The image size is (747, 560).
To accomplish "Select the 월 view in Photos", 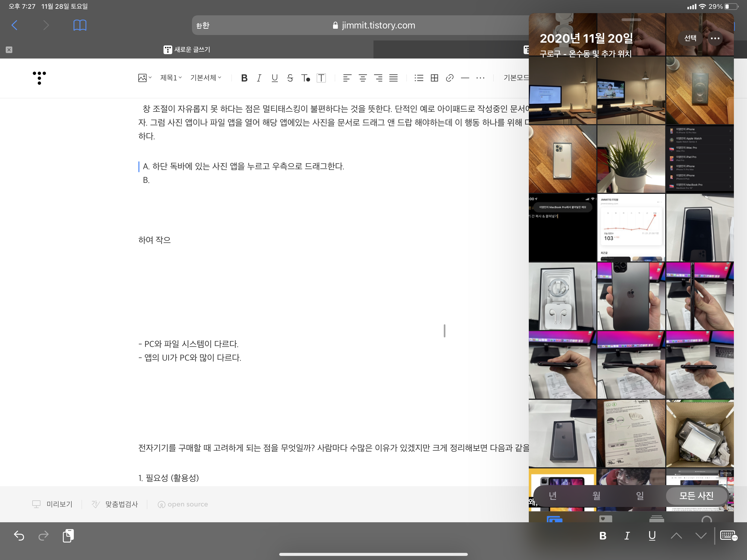I will tap(596, 496).
